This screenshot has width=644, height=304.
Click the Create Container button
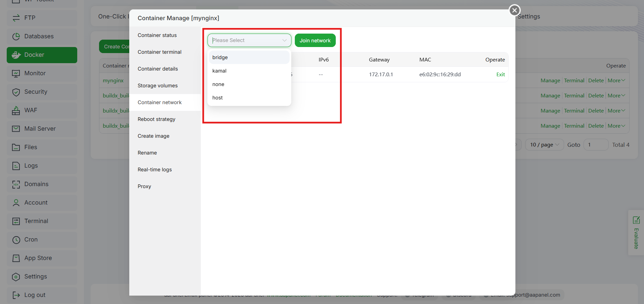pos(114,47)
